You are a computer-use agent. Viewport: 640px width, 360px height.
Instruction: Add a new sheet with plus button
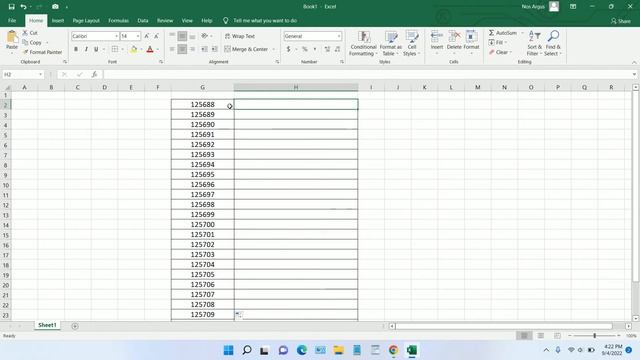pos(75,326)
